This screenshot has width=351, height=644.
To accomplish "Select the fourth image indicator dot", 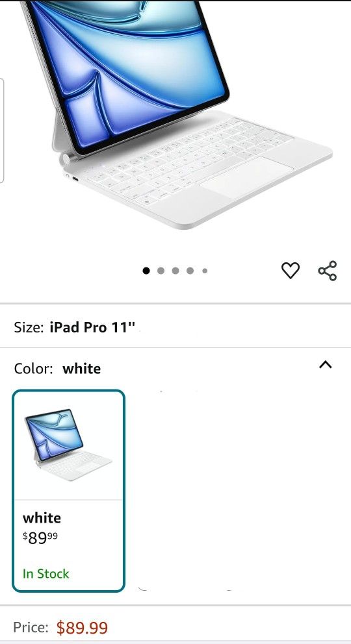I will (190, 270).
